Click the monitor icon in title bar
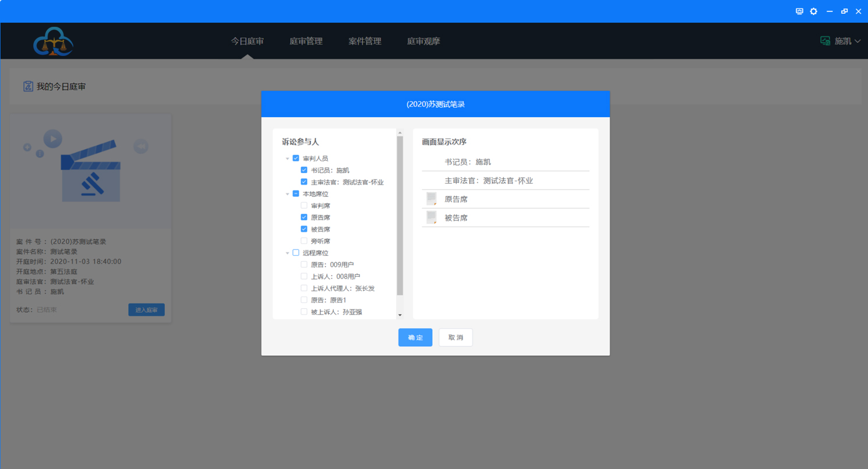This screenshot has height=469, width=868. (799, 11)
